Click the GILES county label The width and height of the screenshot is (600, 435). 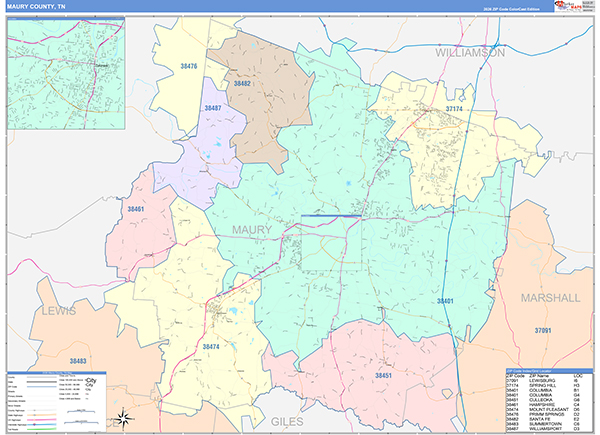(287, 422)
